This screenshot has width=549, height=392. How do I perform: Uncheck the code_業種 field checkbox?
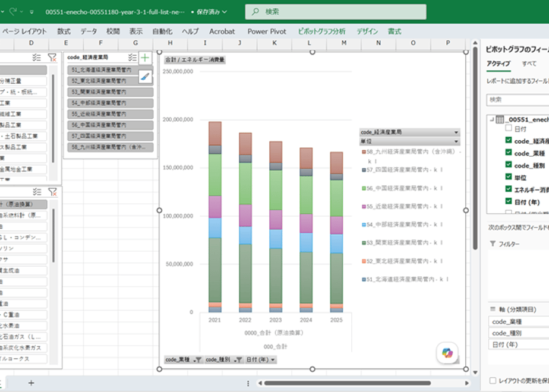click(509, 152)
